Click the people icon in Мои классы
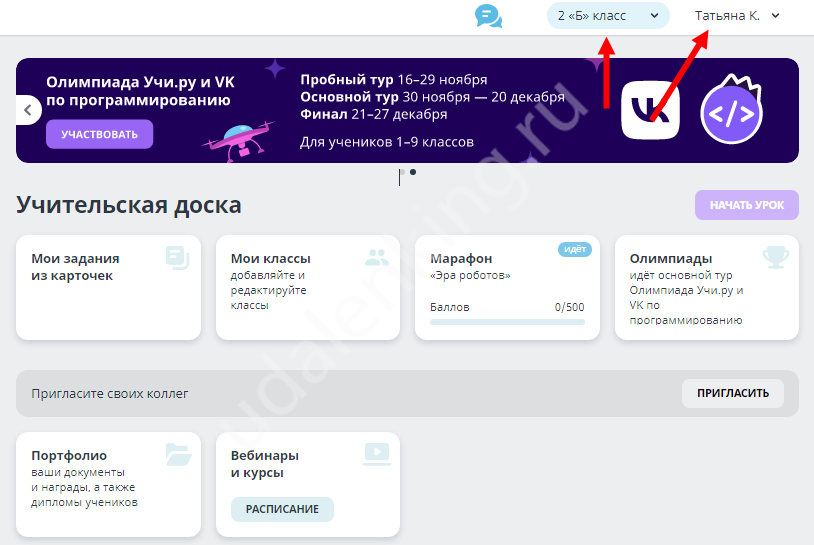 click(377, 258)
